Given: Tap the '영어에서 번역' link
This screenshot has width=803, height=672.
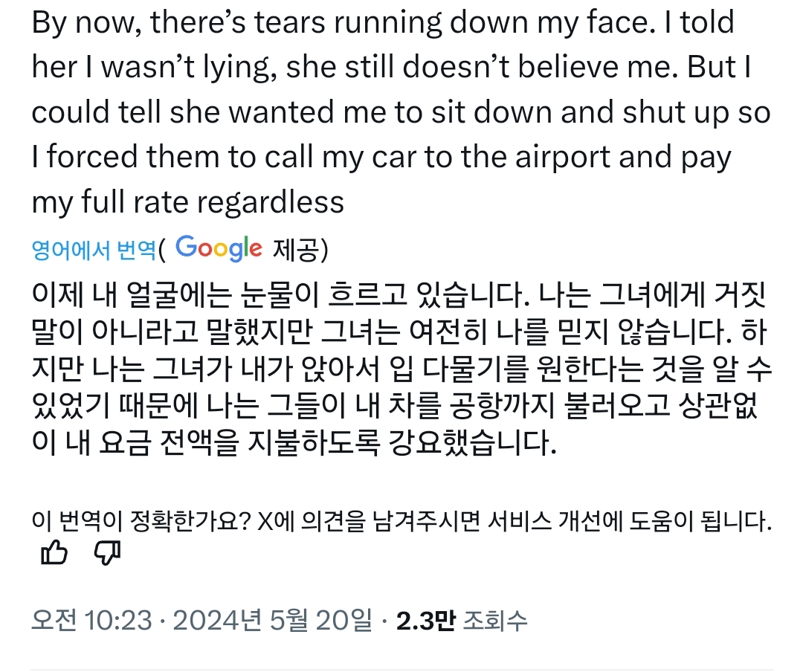Looking at the screenshot, I should tap(94, 250).
